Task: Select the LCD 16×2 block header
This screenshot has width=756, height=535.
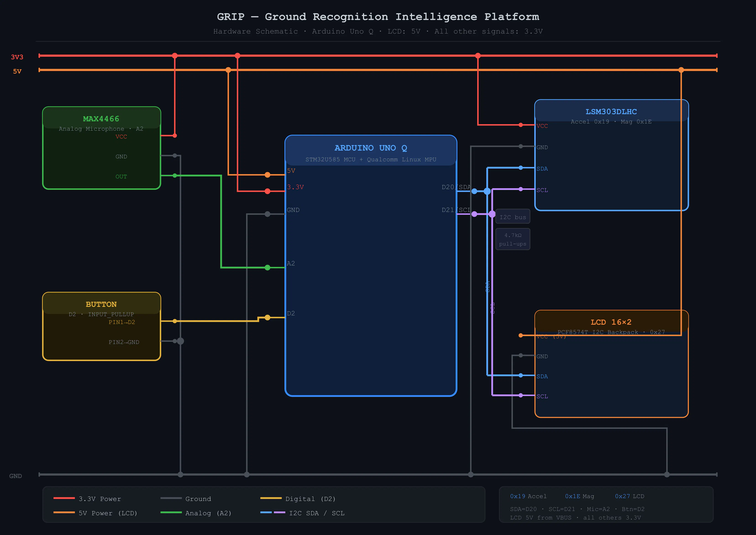Action: click(x=611, y=322)
